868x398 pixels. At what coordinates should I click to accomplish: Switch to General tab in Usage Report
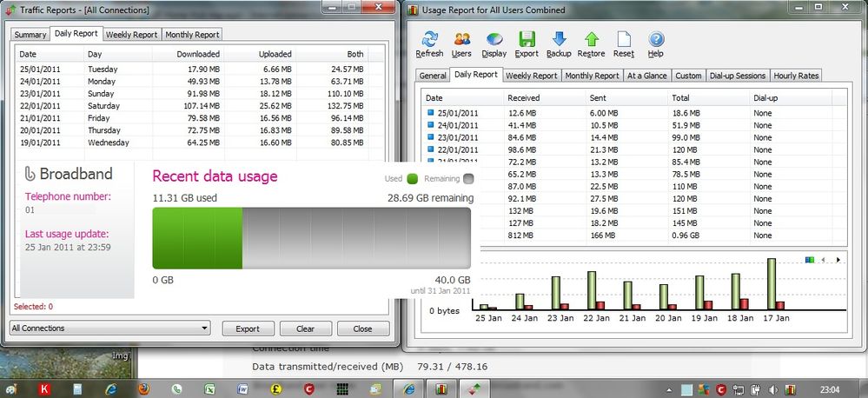433,76
